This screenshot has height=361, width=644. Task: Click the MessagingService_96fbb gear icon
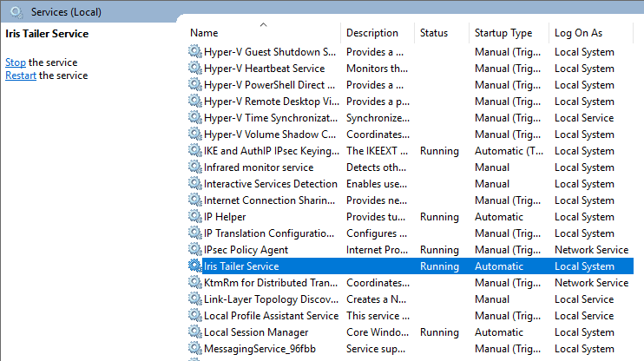pyautogui.click(x=194, y=349)
